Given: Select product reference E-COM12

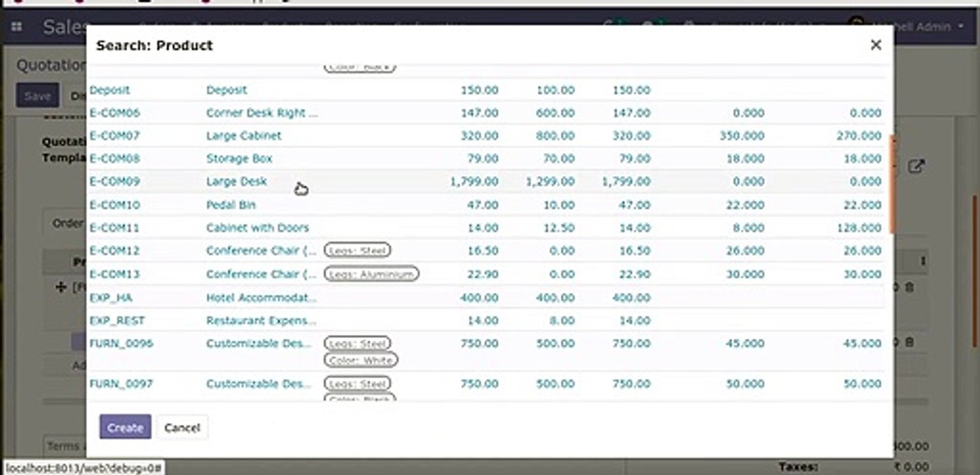Looking at the screenshot, I should click(115, 251).
